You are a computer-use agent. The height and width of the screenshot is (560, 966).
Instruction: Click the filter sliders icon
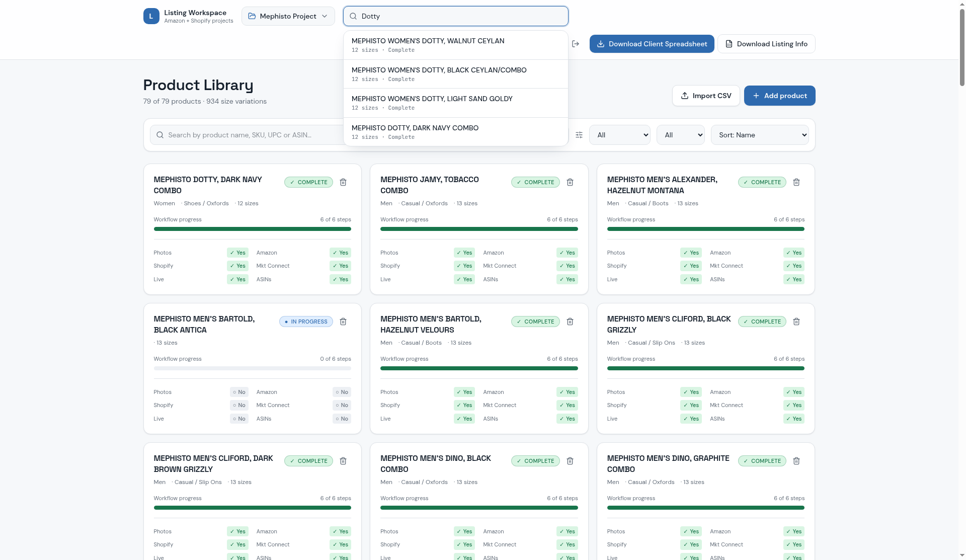point(579,135)
